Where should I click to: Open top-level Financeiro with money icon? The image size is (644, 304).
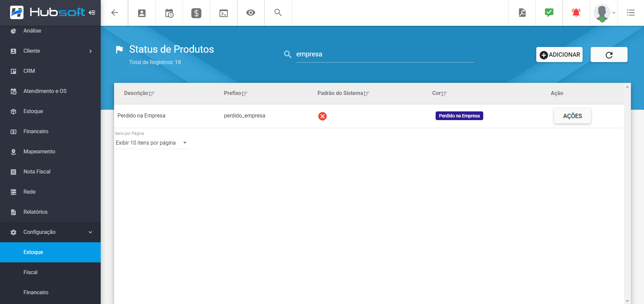(50, 132)
